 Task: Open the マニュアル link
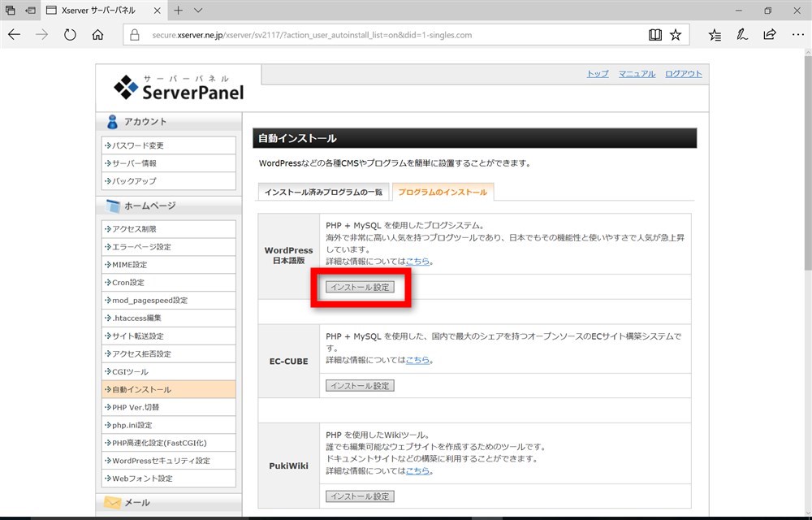coord(637,74)
